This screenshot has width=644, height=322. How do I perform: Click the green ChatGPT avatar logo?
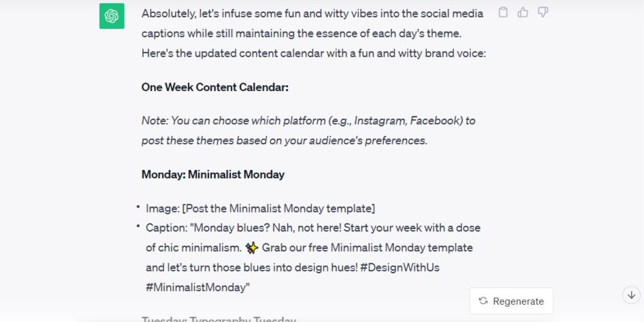pyautogui.click(x=112, y=16)
